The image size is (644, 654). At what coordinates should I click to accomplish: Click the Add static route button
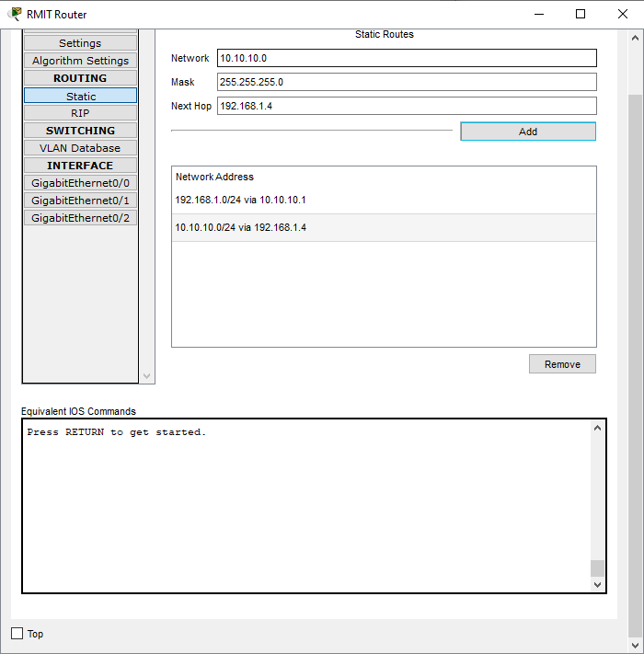528,132
